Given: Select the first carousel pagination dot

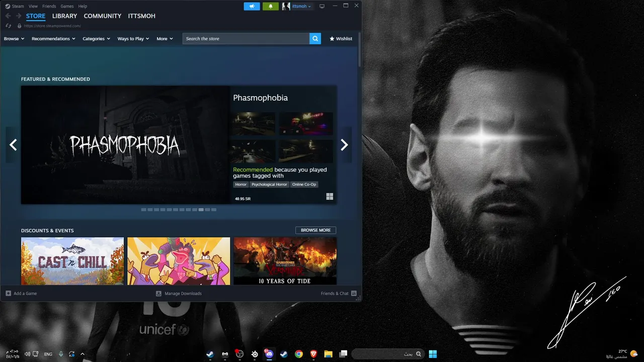Looking at the screenshot, I should pyautogui.click(x=144, y=210).
